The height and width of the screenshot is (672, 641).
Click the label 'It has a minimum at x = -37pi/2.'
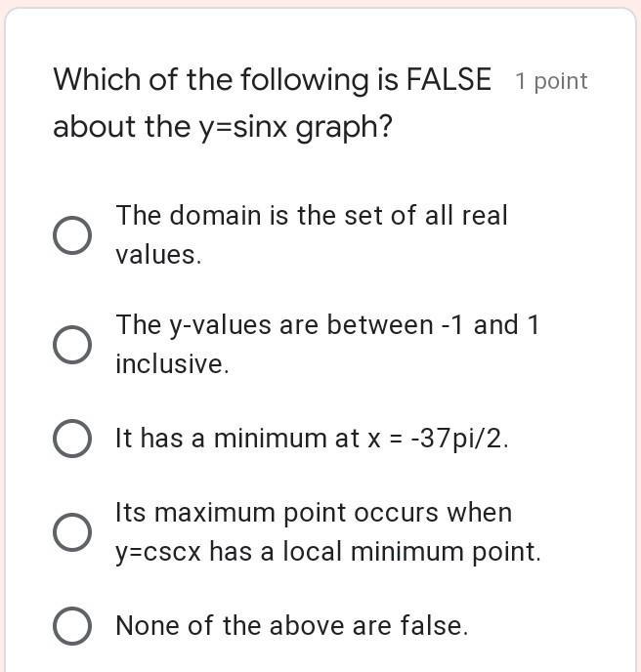pos(312,439)
